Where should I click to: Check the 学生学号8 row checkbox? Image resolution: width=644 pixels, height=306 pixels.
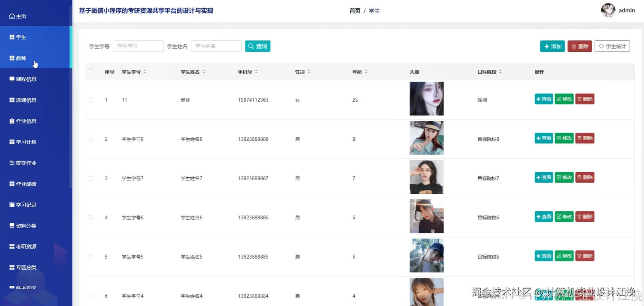point(90,139)
